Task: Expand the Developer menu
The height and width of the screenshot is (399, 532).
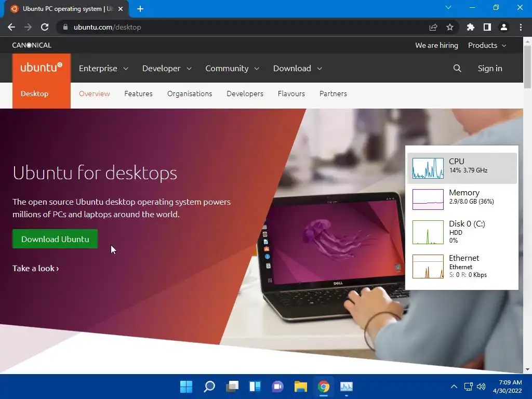Action: pyautogui.click(x=167, y=68)
